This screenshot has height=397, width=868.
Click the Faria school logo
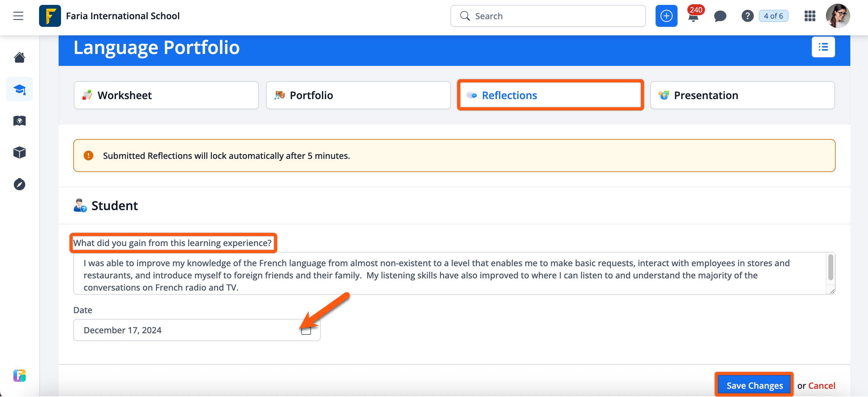(x=50, y=16)
